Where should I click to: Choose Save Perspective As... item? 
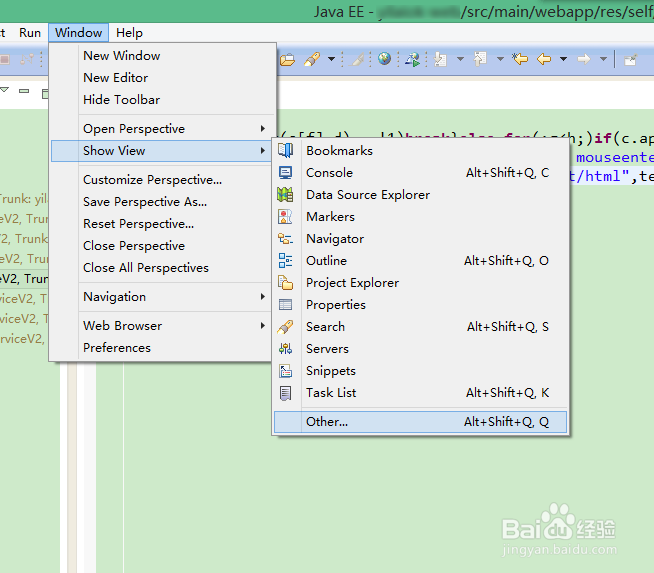point(163,202)
